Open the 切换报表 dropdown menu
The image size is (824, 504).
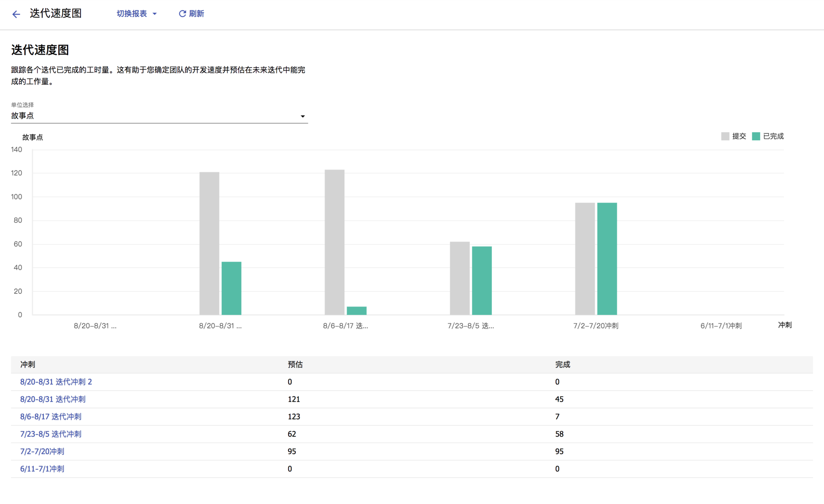pos(136,14)
